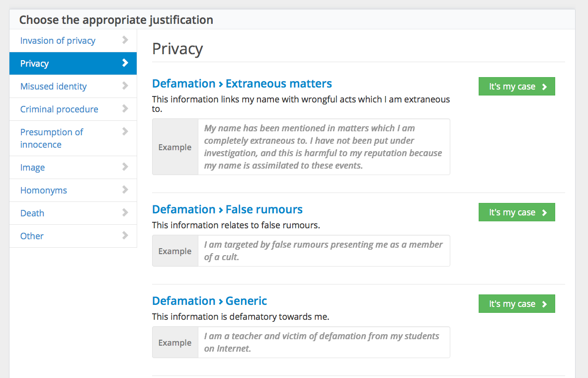Open the Misused identity category
Image resolution: width=588 pixels, height=378 pixels.
click(x=54, y=86)
